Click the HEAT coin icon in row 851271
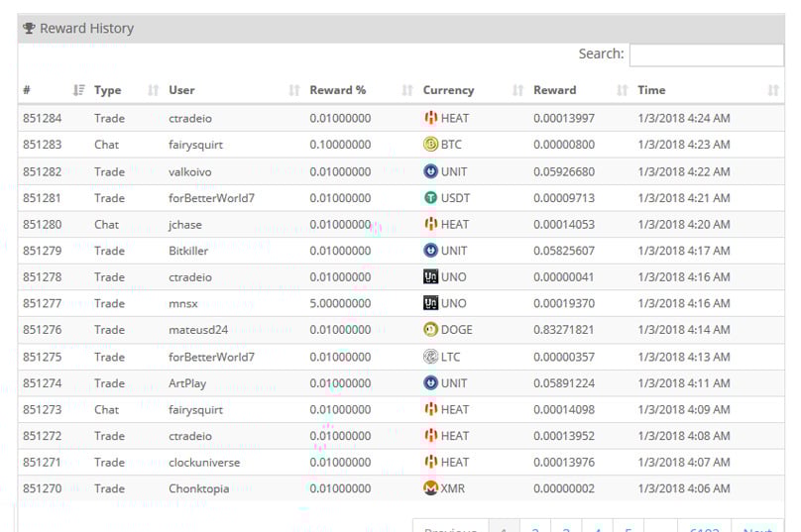This screenshot has width=801, height=532. (x=430, y=462)
